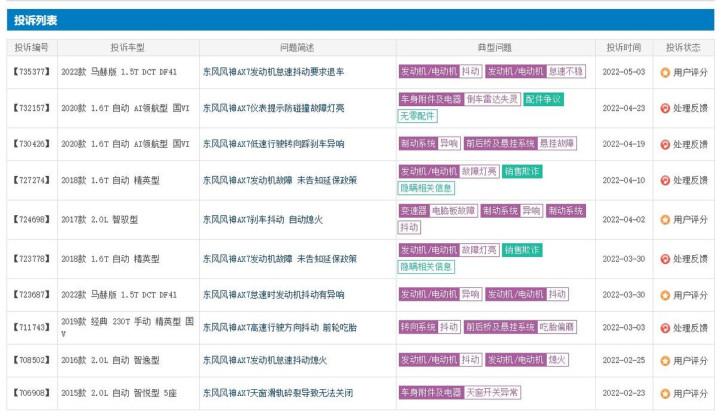
Task: Click the green 配件争议 tag
Action: [543, 99]
